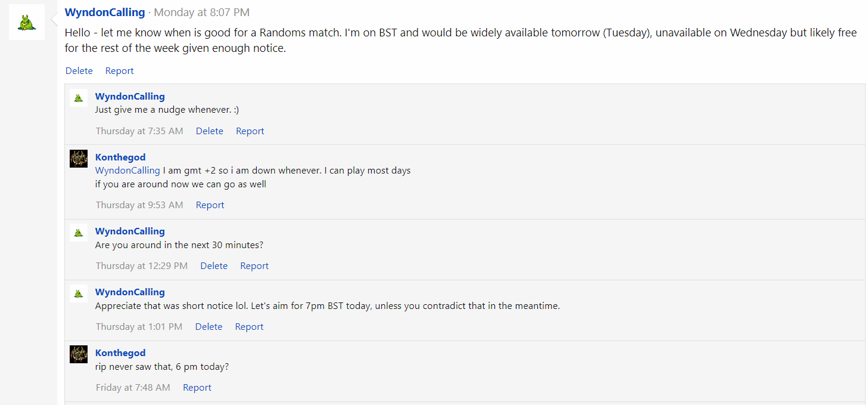Open Konthegod's name on gmt +2 comment
Image resolution: width=868 pixels, height=405 pixels.
pyautogui.click(x=120, y=157)
